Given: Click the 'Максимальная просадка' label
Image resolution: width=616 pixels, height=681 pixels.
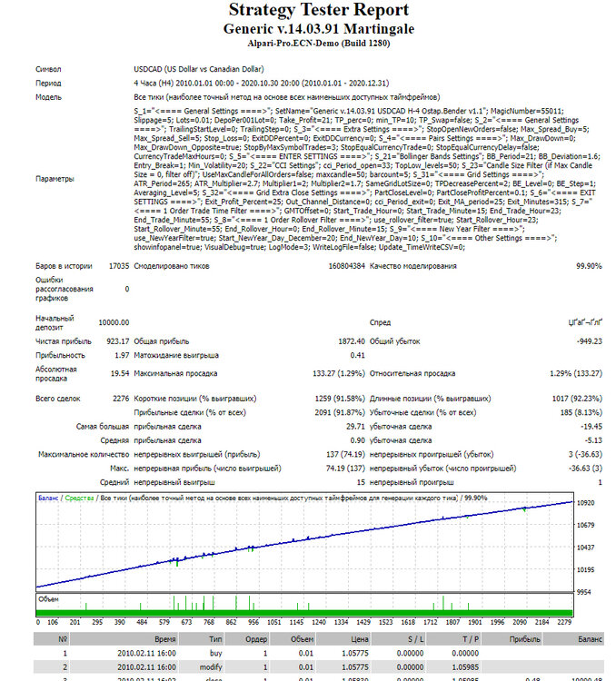Looking at the screenshot, I should (175, 373).
